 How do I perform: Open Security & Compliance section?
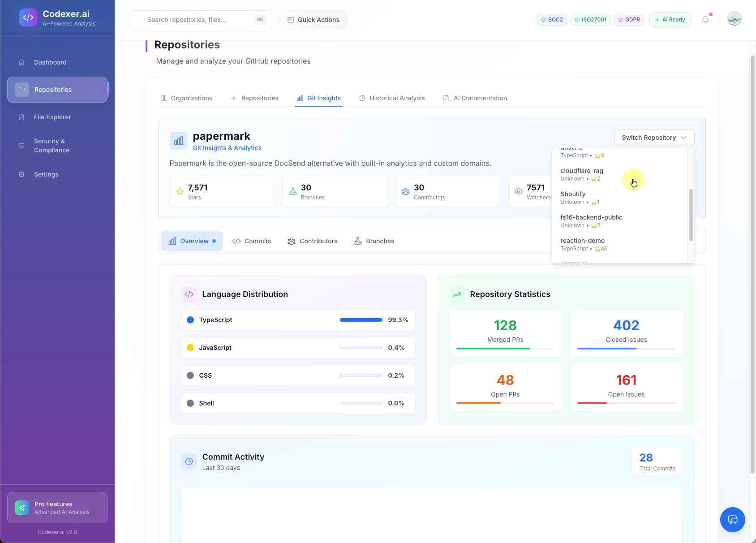52,146
